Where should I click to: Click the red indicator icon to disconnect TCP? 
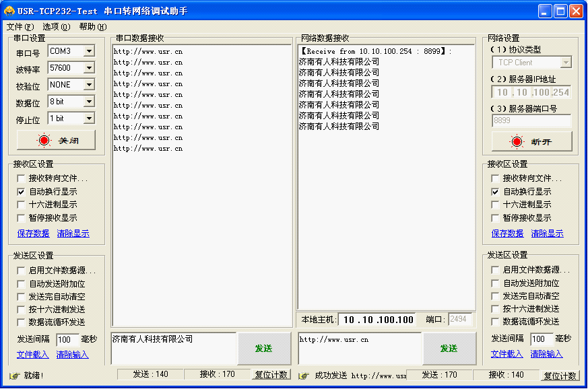pyautogui.click(x=515, y=140)
